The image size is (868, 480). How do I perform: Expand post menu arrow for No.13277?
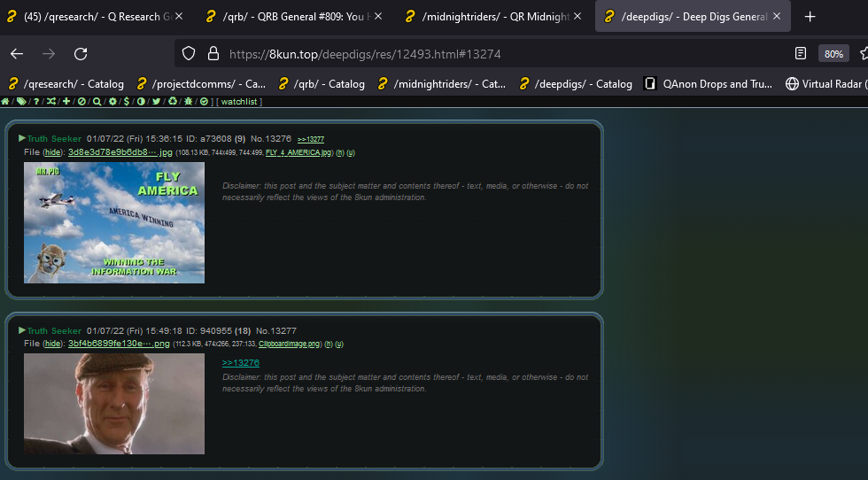pos(22,330)
